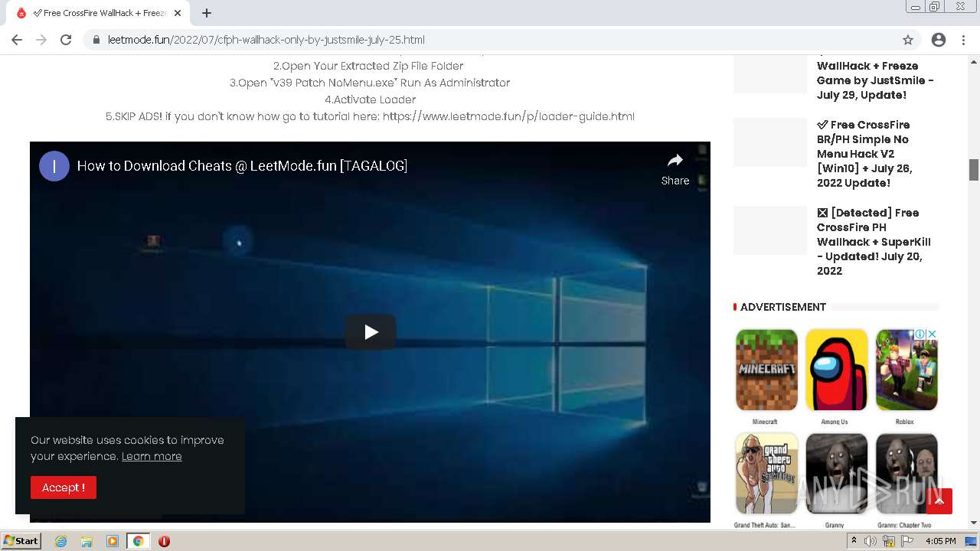Open the ad info (i) icon
Viewport: 980px width, 551px height.
coord(921,334)
